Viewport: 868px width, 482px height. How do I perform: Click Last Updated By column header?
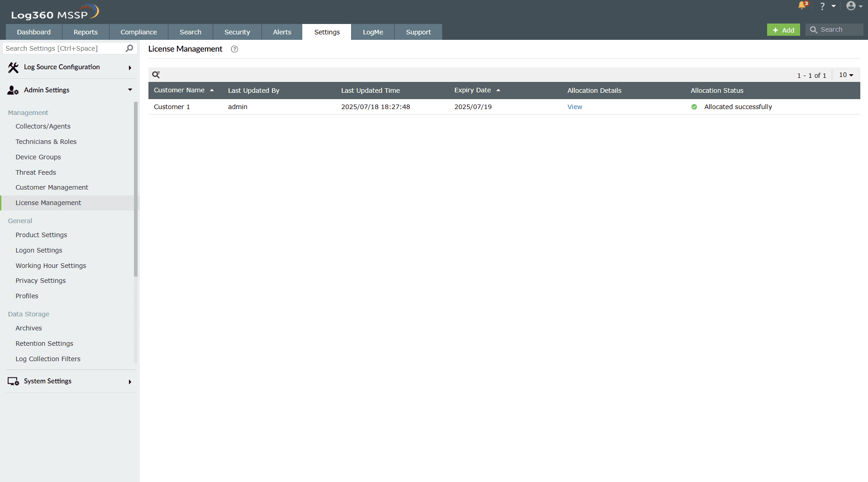point(254,91)
